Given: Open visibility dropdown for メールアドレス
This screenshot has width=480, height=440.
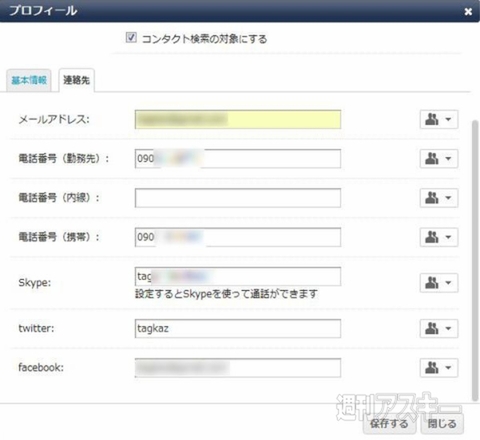Looking at the screenshot, I should click(x=439, y=119).
